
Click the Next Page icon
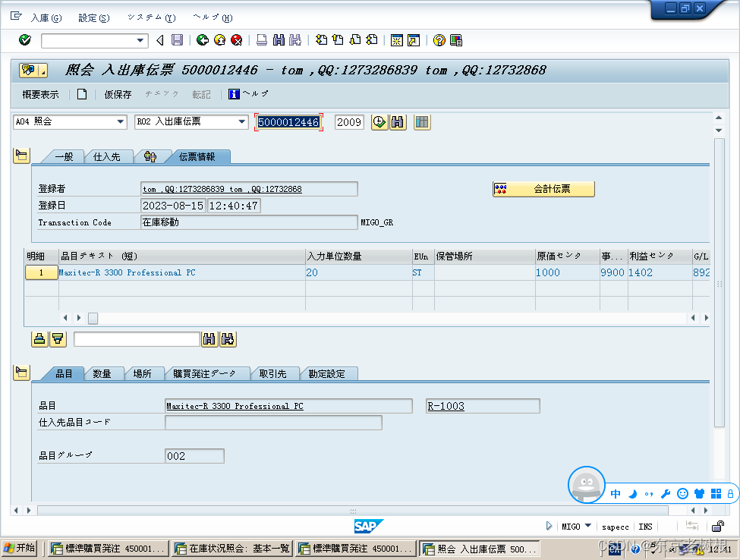click(355, 40)
